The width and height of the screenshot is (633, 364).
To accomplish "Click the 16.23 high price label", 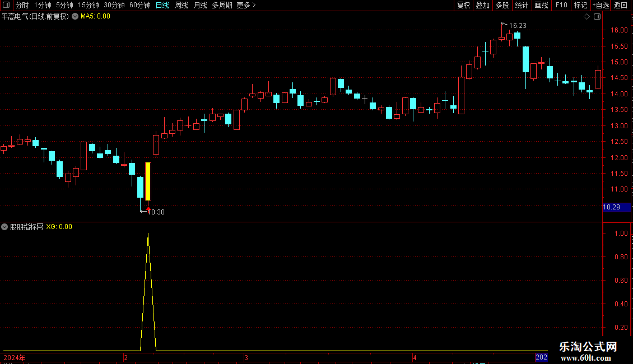I will 518,26.
